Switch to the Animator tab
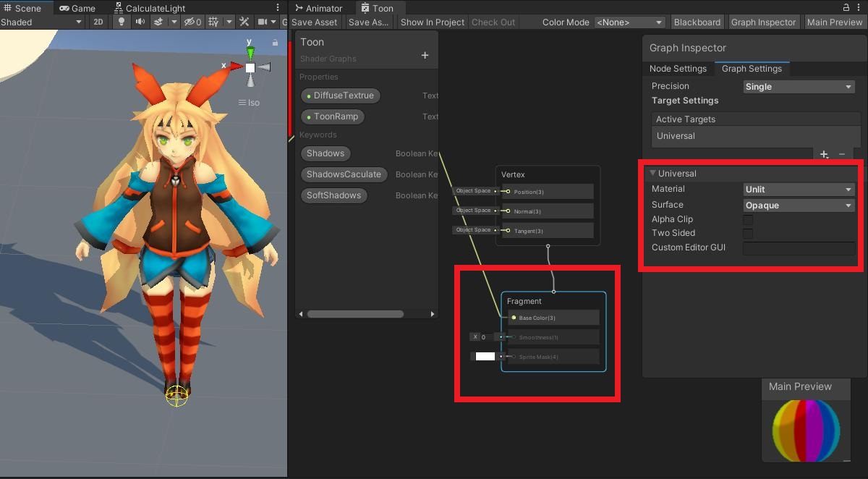868x479 pixels. click(x=319, y=8)
